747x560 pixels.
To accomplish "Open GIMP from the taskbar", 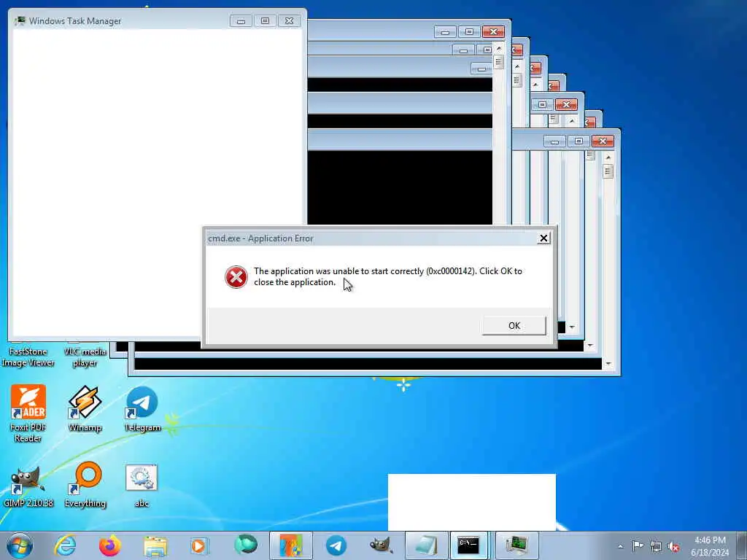I will 381,545.
